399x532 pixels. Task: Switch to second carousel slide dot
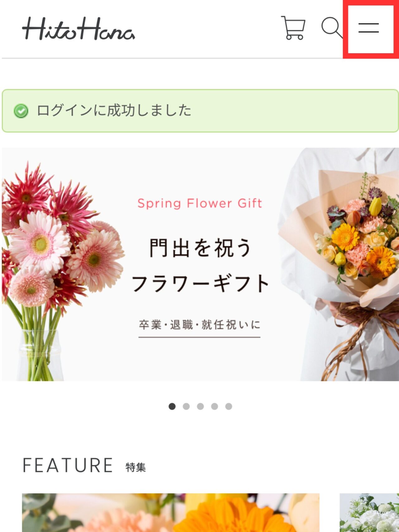pyautogui.click(x=186, y=406)
